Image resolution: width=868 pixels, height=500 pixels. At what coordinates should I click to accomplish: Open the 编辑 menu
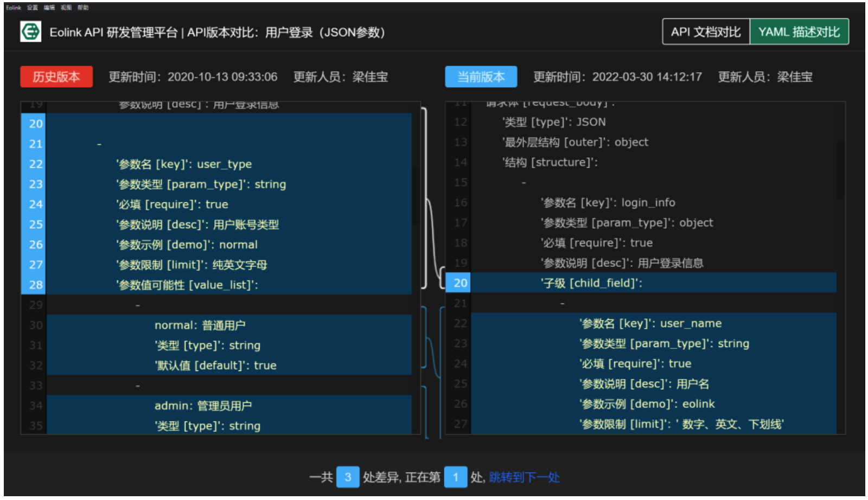pyautogui.click(x=49, y=8)
